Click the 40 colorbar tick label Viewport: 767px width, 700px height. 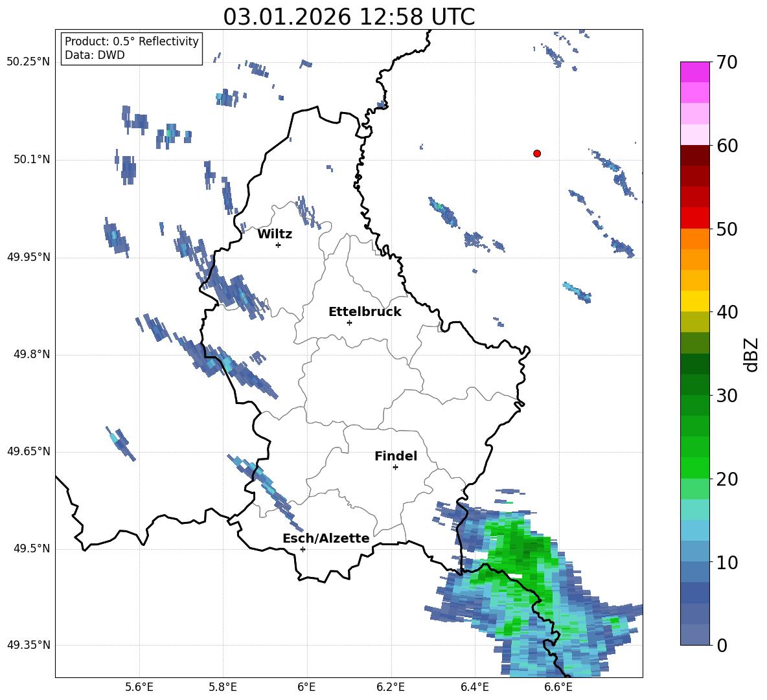(727, 312)
